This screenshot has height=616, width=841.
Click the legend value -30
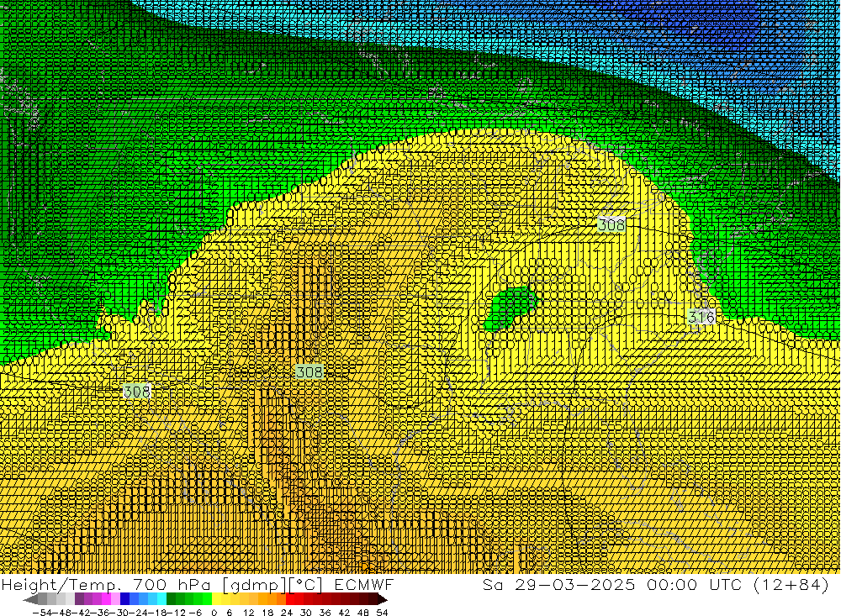click(120, 613)
